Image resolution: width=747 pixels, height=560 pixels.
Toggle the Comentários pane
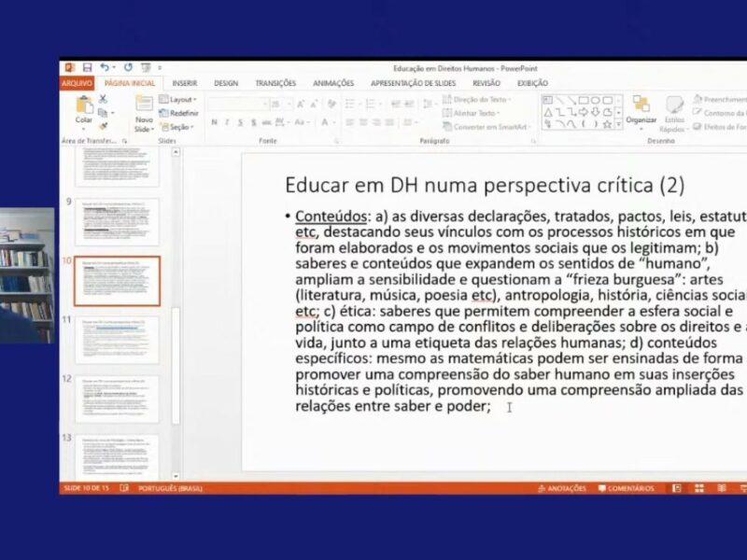point(626,488)
